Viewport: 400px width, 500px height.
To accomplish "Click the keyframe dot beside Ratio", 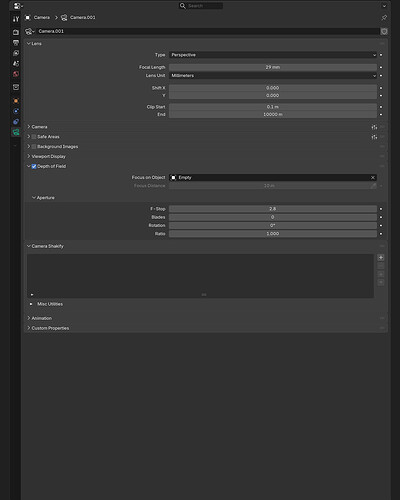I will [x=381, y=234].
